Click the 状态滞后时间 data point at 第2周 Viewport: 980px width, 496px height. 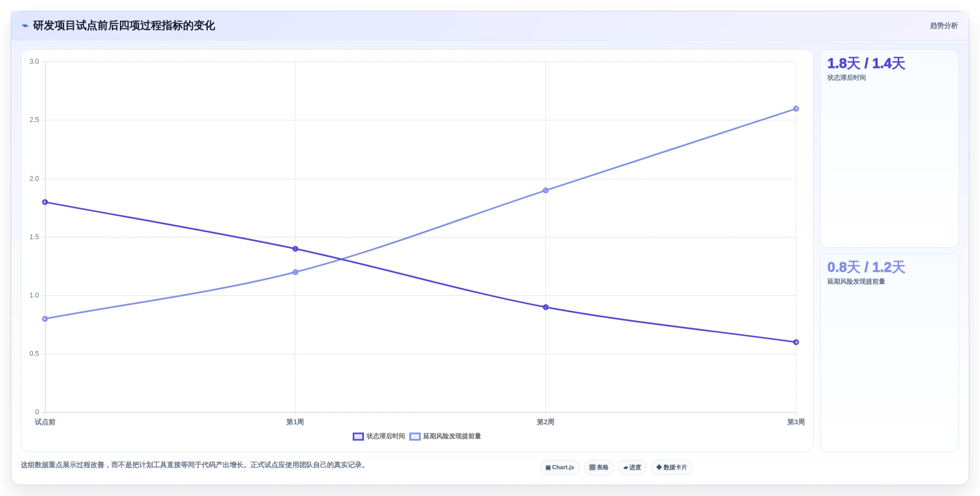click(x=545, y=307)
